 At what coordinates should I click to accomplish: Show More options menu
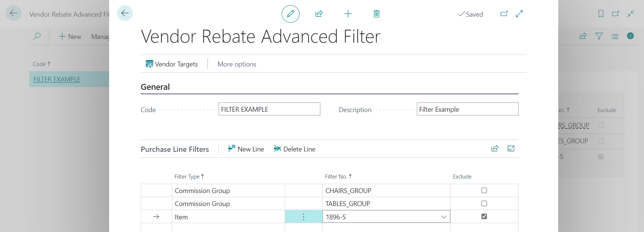click(x=237, y=64)
